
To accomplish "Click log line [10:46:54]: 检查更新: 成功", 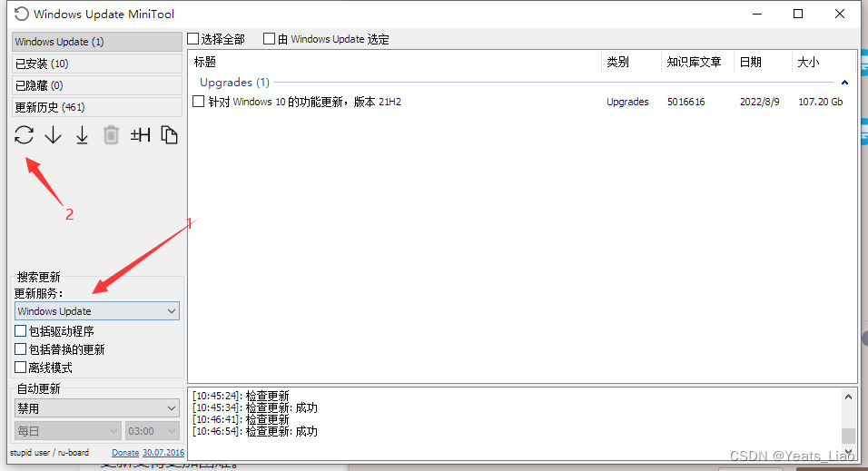I will [255, 431].
